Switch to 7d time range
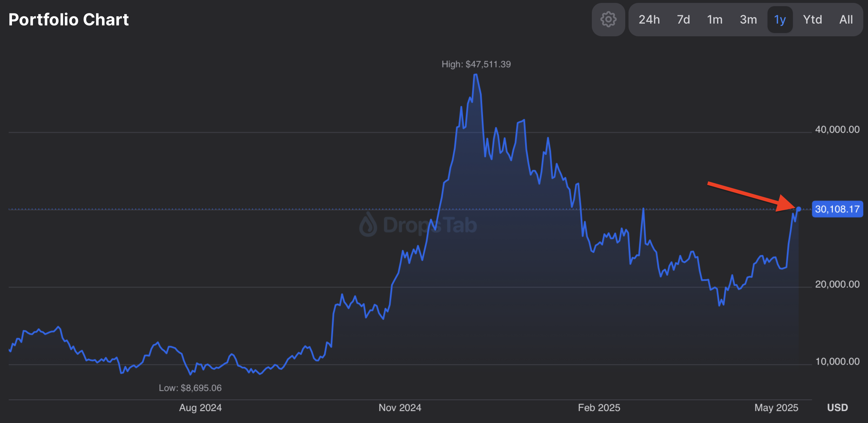This screenshot has width=868, height=423. coord(683,20)
